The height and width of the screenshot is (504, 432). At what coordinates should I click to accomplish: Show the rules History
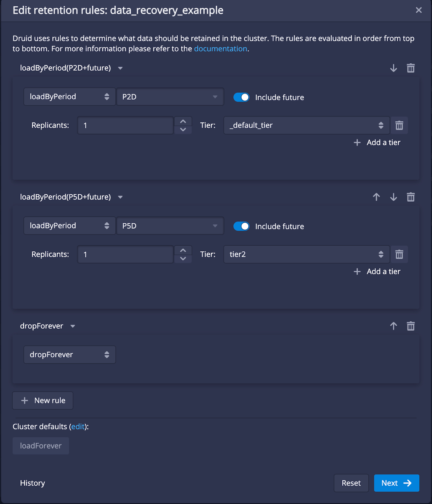coord(32,483)
